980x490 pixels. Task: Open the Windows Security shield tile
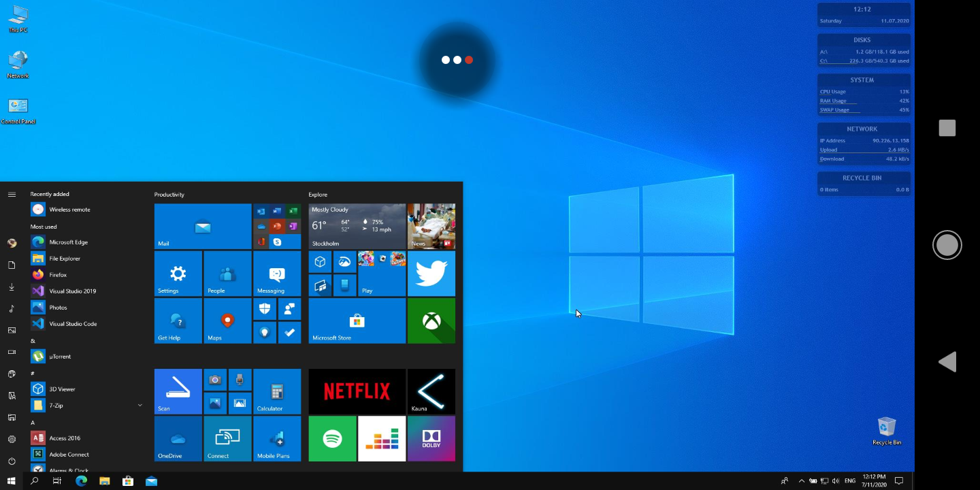point(265,309)
